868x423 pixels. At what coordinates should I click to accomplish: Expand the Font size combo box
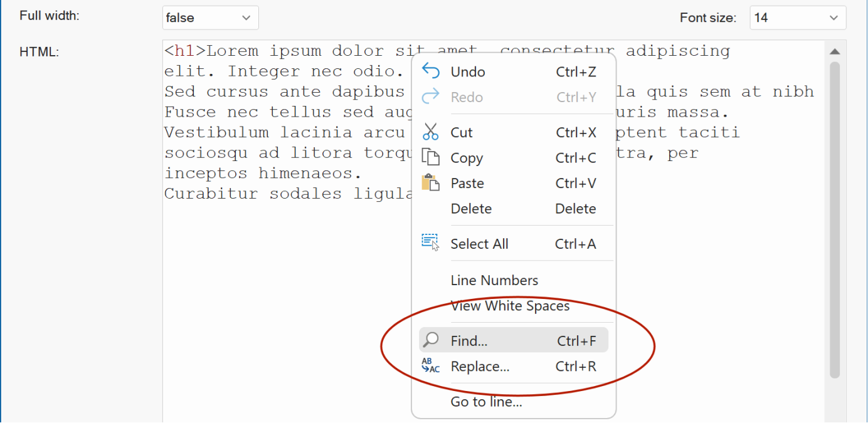coord(797,18)
